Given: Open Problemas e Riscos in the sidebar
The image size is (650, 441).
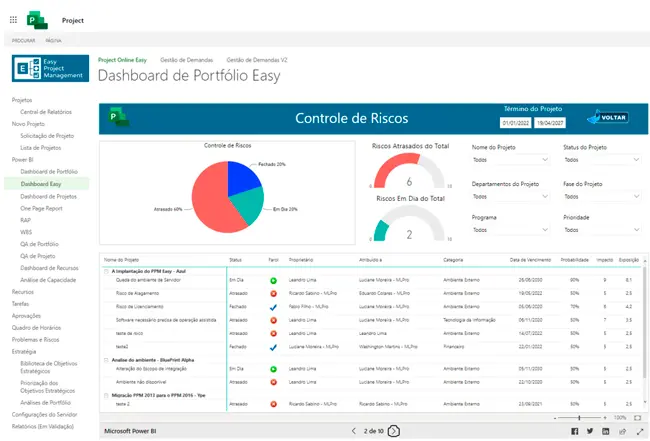Looking at the screenshot, I should [35, 339].
